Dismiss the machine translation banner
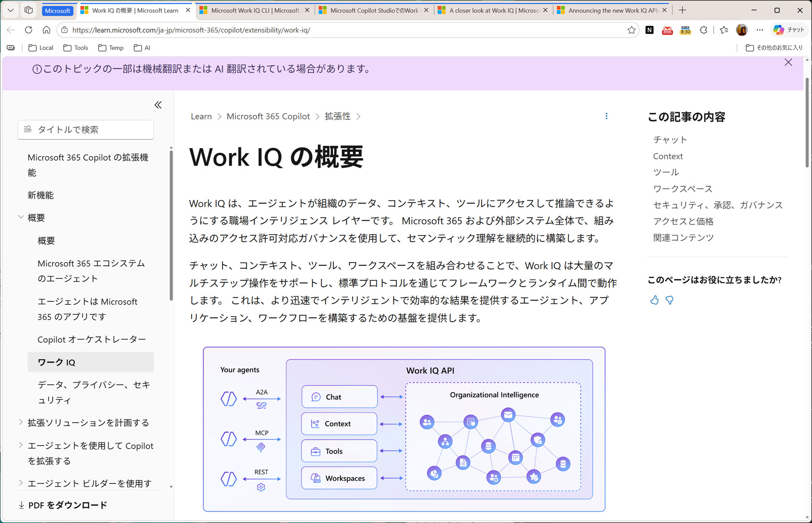 click(x=788, y=63)
